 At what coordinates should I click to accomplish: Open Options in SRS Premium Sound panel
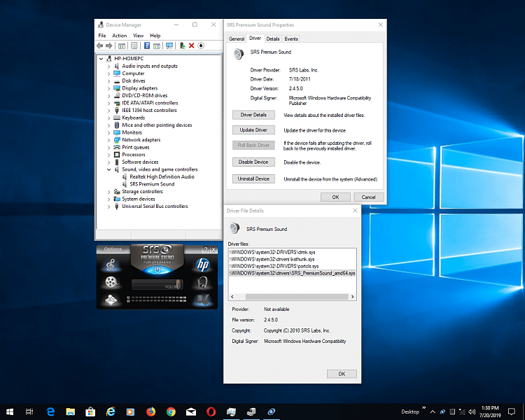pos(113,249)
